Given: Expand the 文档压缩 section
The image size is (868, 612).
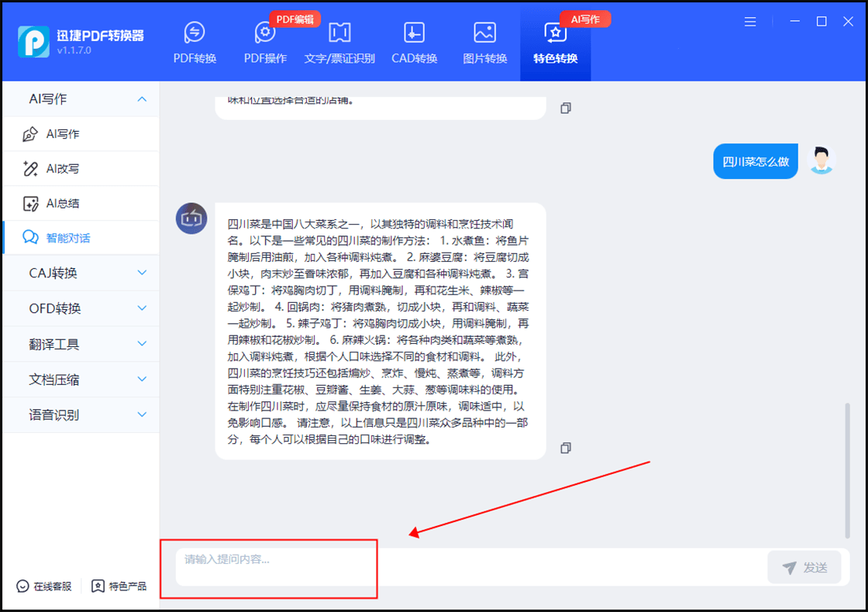Looking at the screenshot, I should pyautogui.click(x=81, y=380).
